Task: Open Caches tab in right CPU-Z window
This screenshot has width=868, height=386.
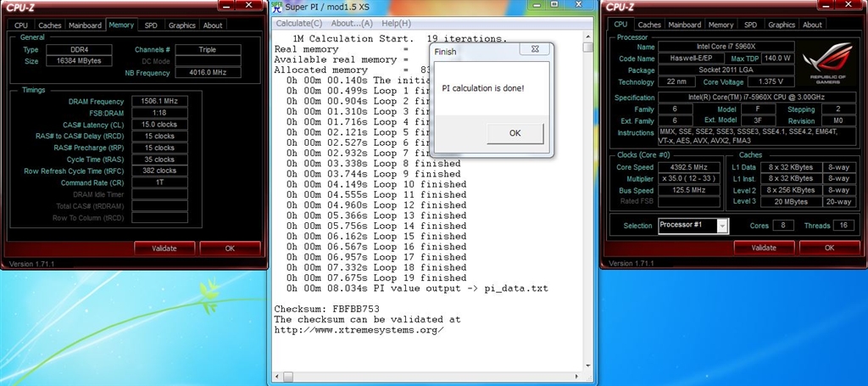Action: click(x=649, y=25)
